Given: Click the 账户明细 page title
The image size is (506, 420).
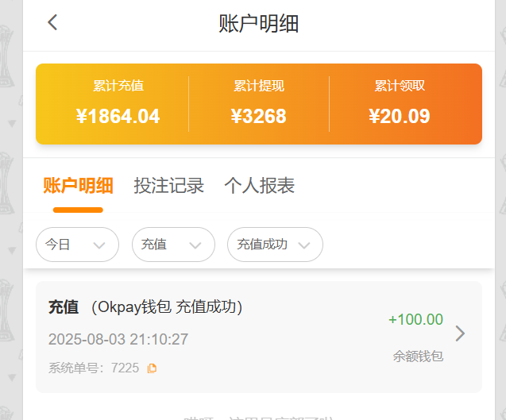Looking at the screenshot, I should (x=259, y=24).
